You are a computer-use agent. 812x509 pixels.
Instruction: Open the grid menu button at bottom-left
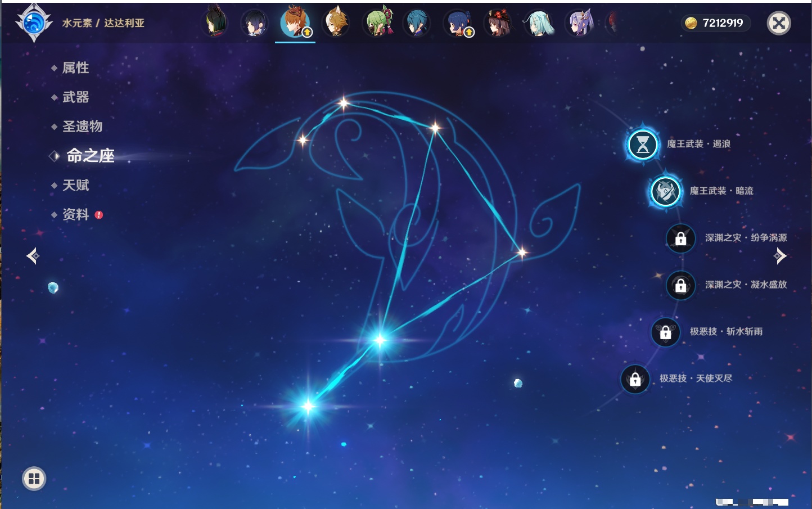(x=34, y=479)
